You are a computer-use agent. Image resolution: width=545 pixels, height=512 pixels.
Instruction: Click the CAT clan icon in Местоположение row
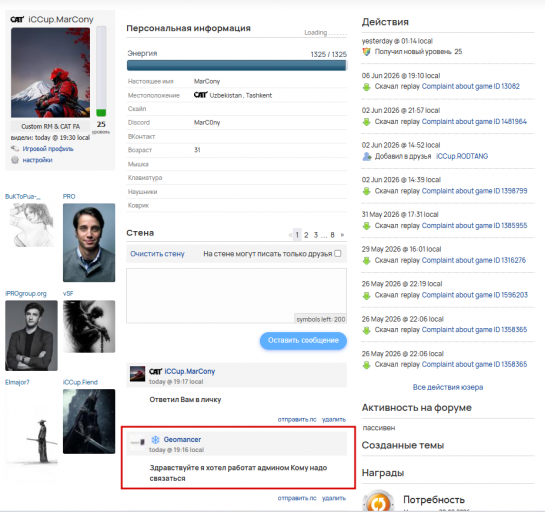201,95
